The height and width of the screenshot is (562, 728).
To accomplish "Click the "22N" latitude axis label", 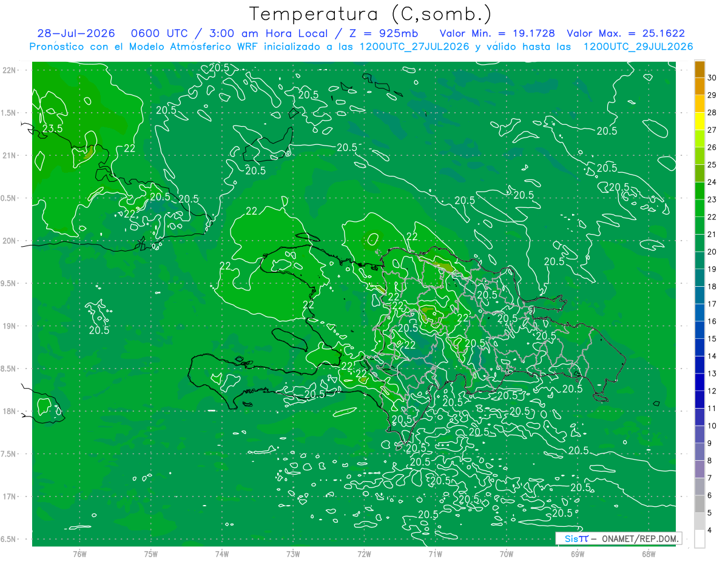I will coord(9,70).
